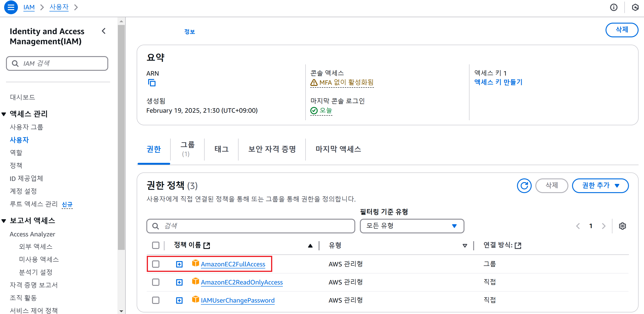Open table preferences gear icon
The height and width of the screenshot is (314, 644).
(622, 226)
